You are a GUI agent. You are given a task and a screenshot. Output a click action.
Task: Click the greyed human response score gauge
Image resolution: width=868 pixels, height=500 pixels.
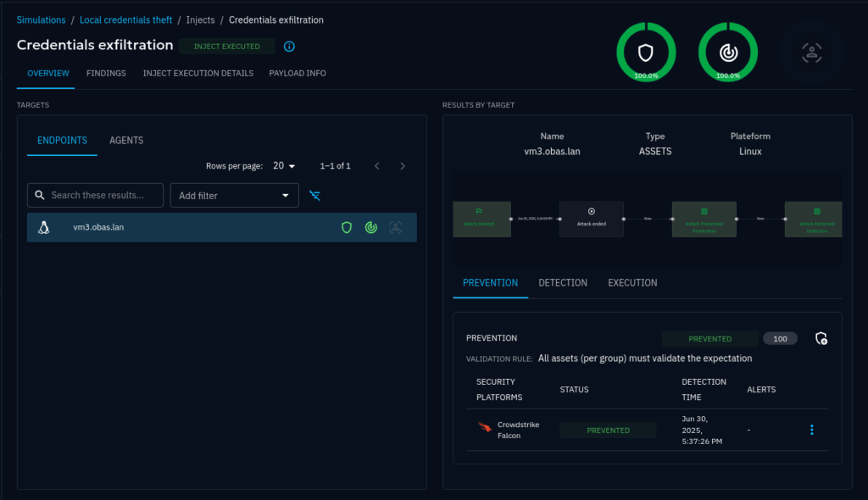click(811, 53)
